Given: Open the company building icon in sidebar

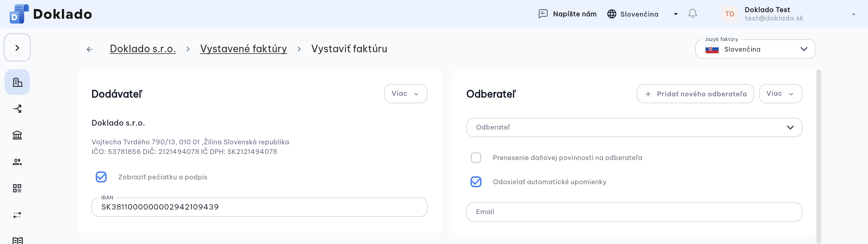Looking at the screenshot, I should pyautogui.click(x=17, y=82).
